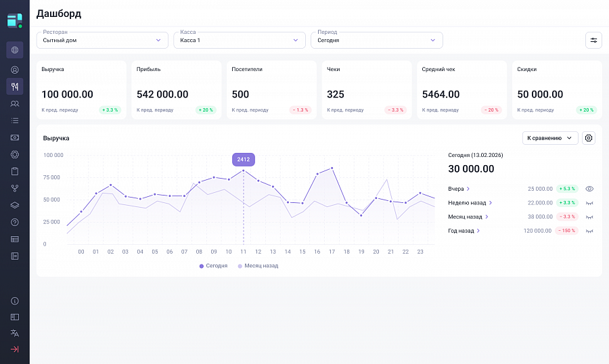Open the info circle icon
Screen dimensions: 609x364
click(15, 301)
